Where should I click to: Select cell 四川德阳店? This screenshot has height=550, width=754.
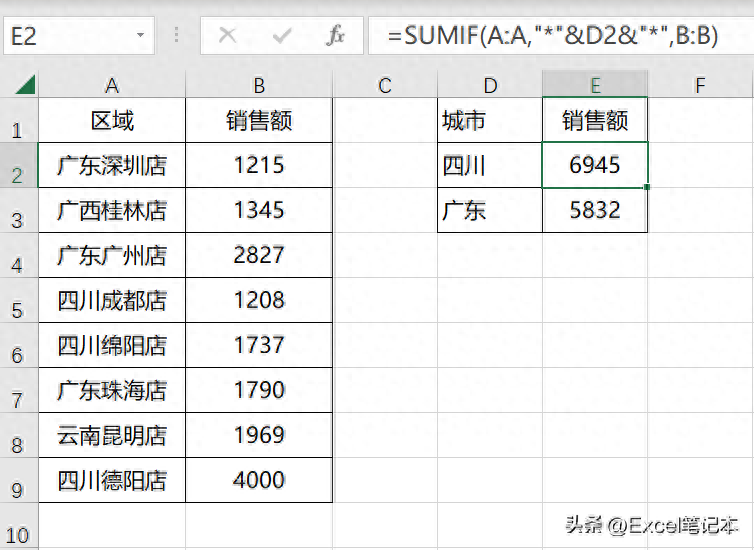click(x=112, y=480)
